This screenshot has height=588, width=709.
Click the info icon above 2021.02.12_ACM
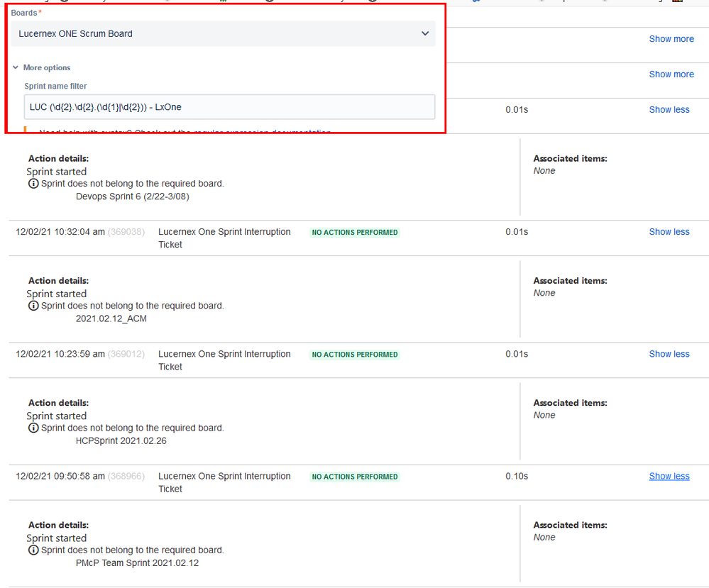pos(33,306)
